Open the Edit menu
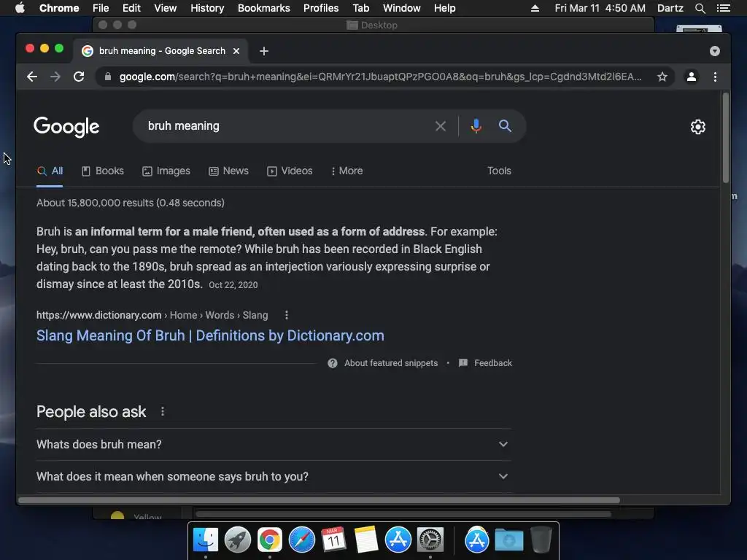Screen dimensions: 747x560 point(131,8)
